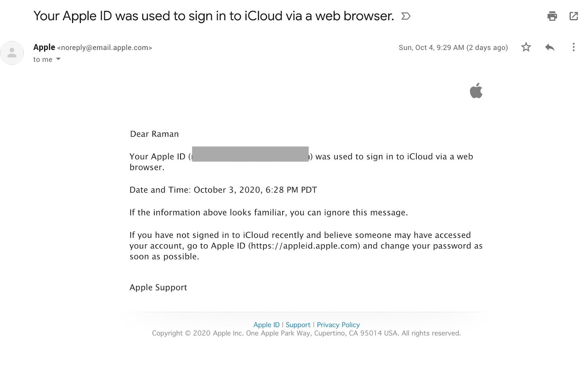Star this email from Apple
The width and height of the screenshot is (588, 370).
pyautogui.click(x=526, y=47)
